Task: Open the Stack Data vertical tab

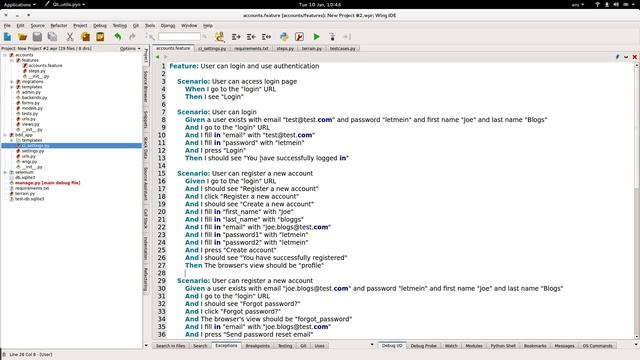Action: click(146, 148)
